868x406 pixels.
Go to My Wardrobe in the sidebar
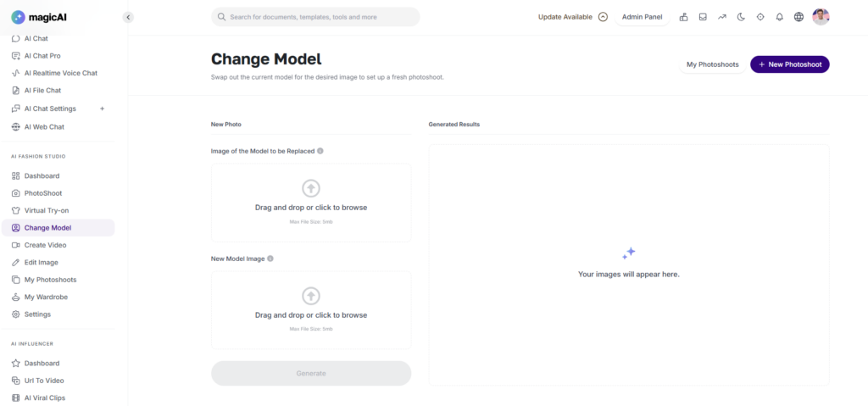(x=44, y=297)
